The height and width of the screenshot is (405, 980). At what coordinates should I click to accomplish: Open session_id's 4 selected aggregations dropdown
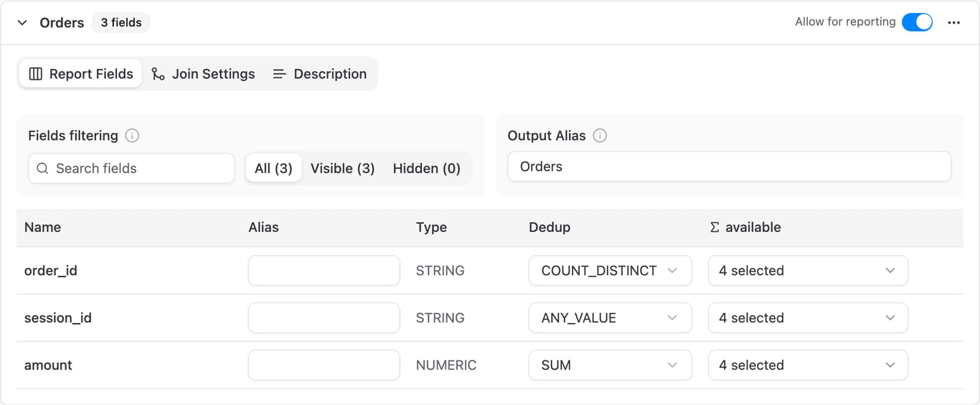(808, 318)
